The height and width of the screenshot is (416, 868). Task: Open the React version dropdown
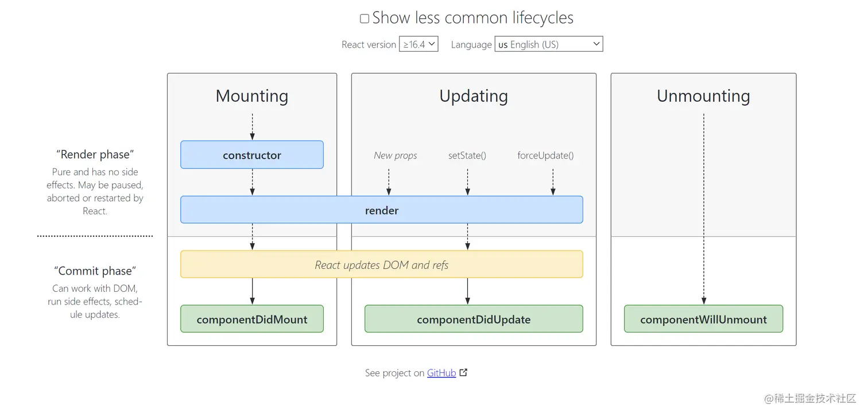pyautogui.click(x=418, y=44)
